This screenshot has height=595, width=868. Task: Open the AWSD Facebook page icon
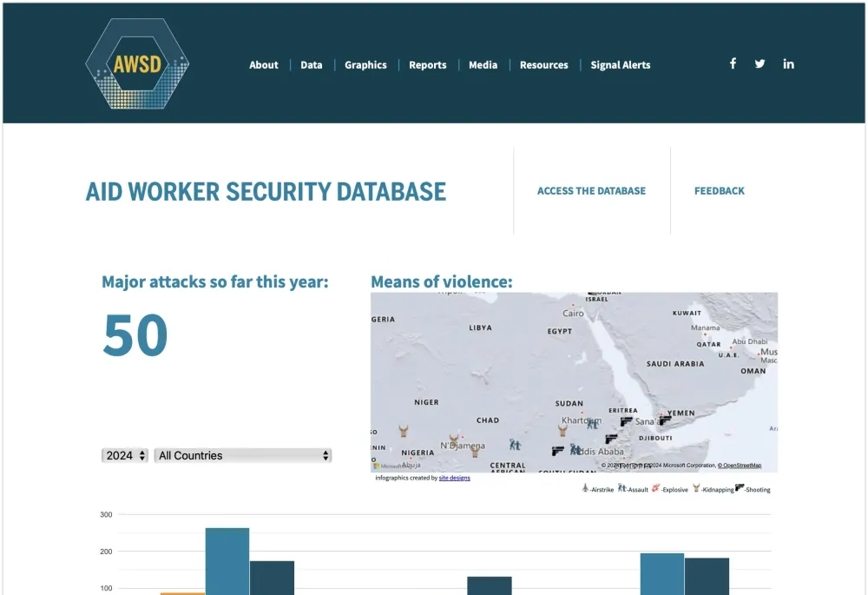733,63
